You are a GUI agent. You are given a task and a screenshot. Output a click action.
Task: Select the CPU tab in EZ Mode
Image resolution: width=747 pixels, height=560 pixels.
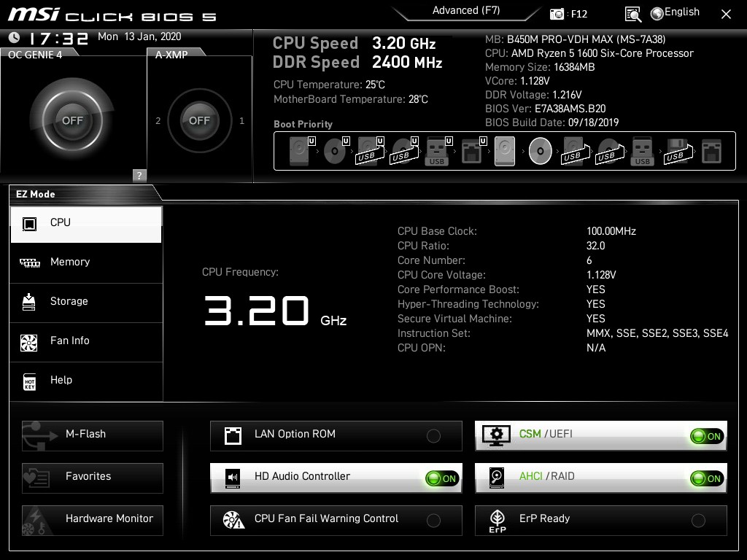(x=86, y=224)
